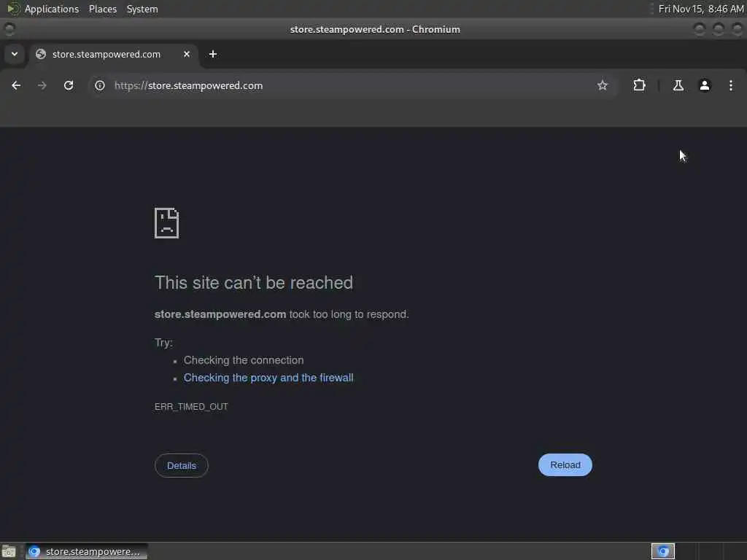
Task: Open a new tab with plus button
Action: coord(213,54)
